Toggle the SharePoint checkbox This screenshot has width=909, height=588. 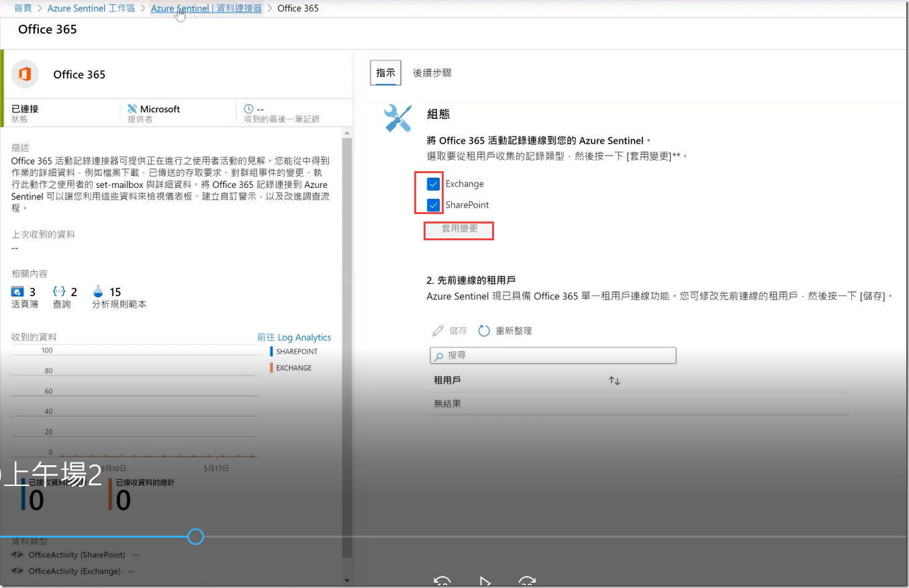434,205
